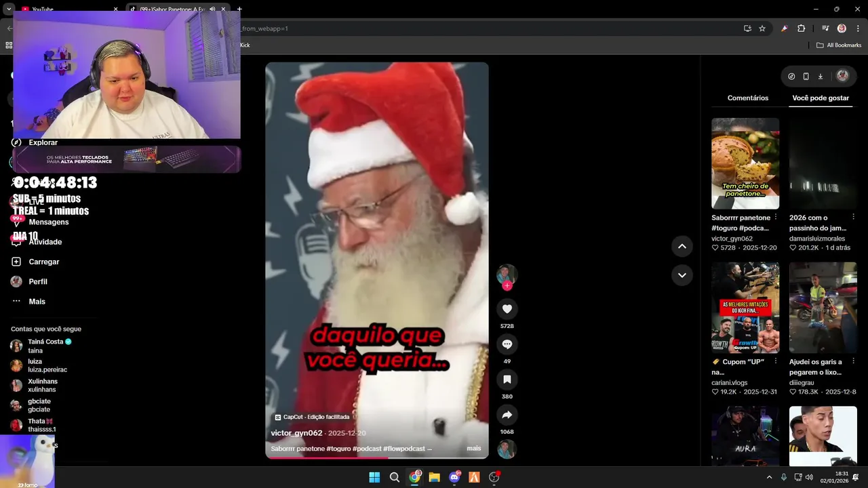Show hidden system tray icons
The height and width of the screenshot is (488, 868).
769,477
